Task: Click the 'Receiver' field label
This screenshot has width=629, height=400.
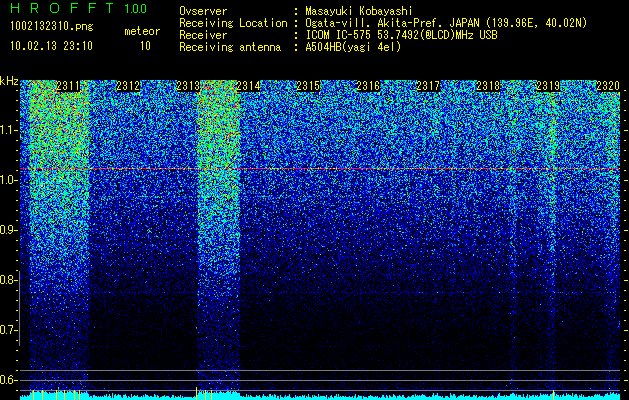Action: (203, 35)
